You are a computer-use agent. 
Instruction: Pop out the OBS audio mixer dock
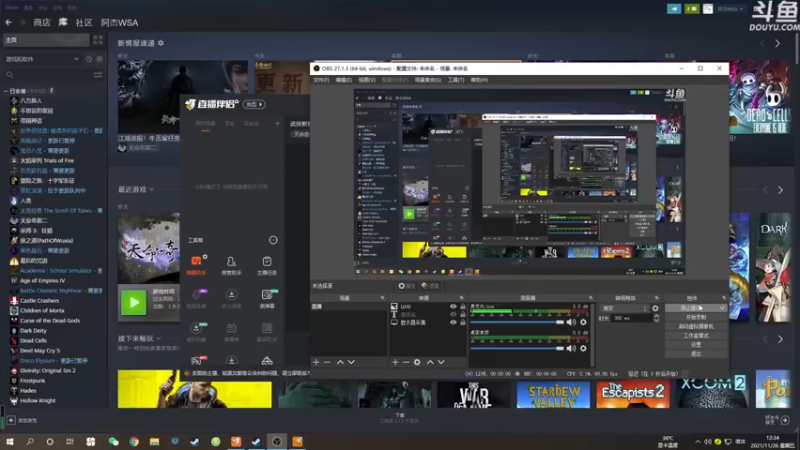(591, 298)
